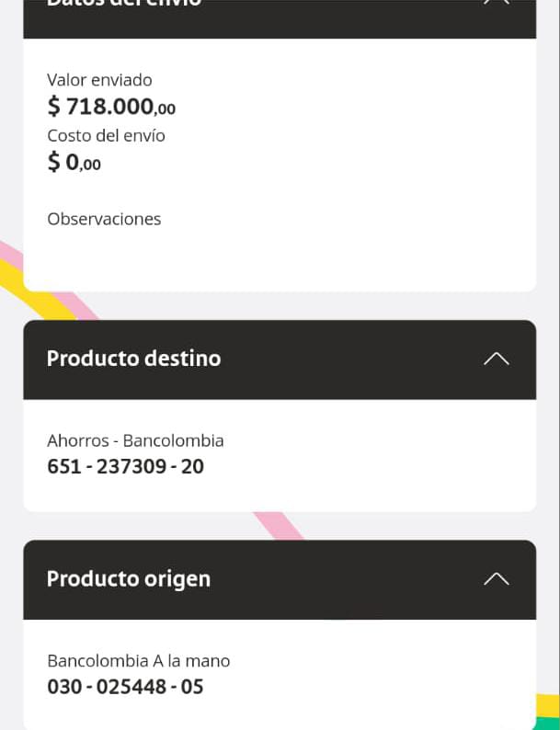560x730 pixels.
Task: Select the Costo del envío label
Action: 106,135
